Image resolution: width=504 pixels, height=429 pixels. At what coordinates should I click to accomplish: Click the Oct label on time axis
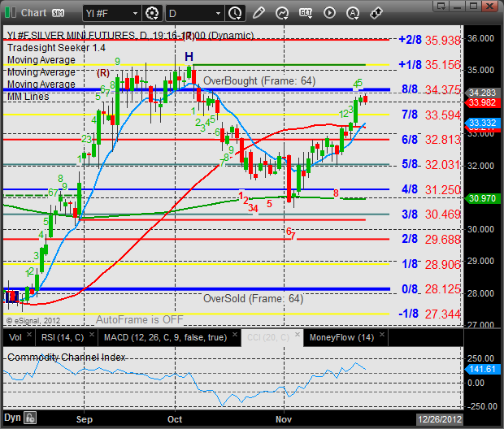pyautogui.click(x=175, y=419)
